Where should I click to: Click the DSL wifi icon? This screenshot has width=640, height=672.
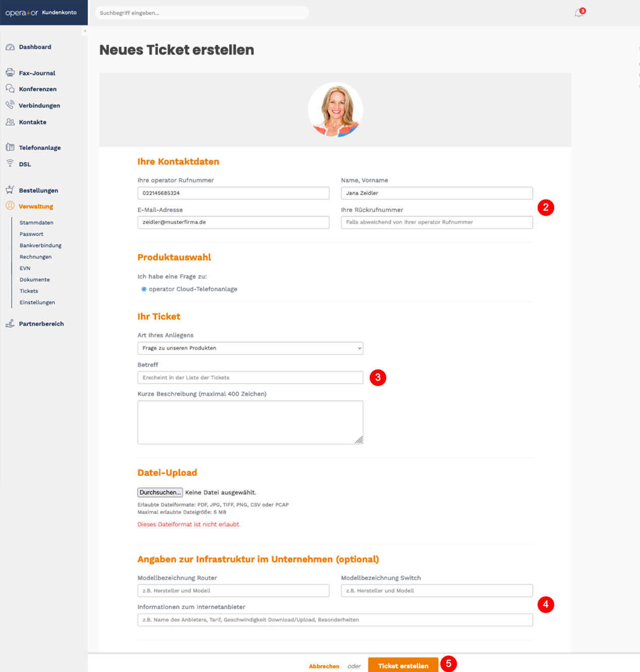pos(10,163)
